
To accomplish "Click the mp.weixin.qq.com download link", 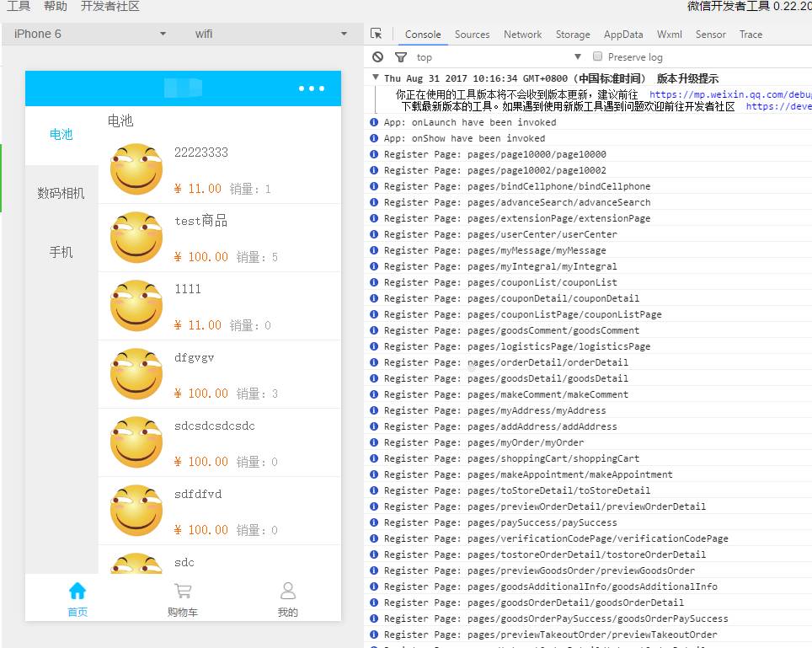I will 729,95.
